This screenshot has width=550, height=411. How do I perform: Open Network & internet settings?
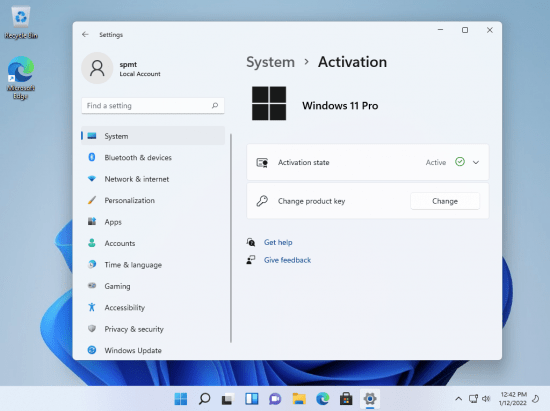(153, 179)
